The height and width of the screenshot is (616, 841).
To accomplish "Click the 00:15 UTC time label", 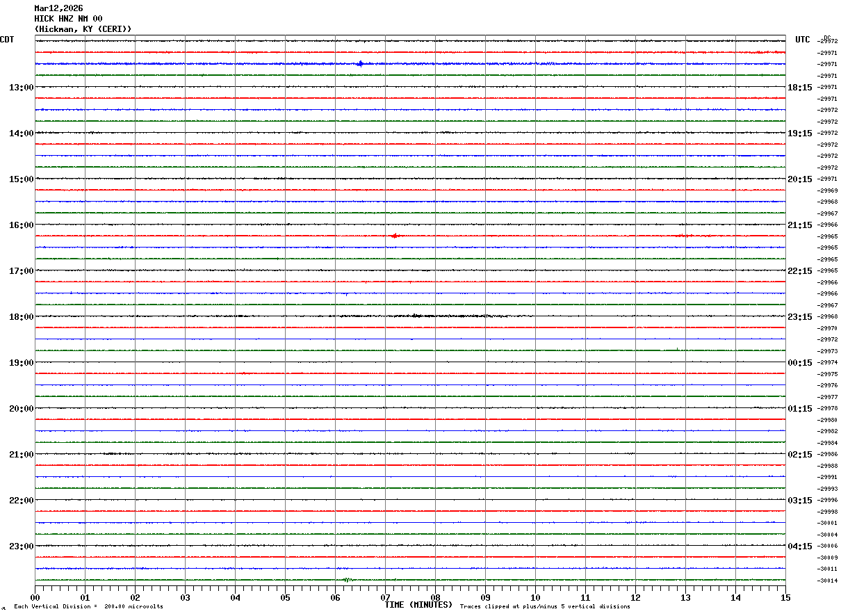I will click(800, 363).
